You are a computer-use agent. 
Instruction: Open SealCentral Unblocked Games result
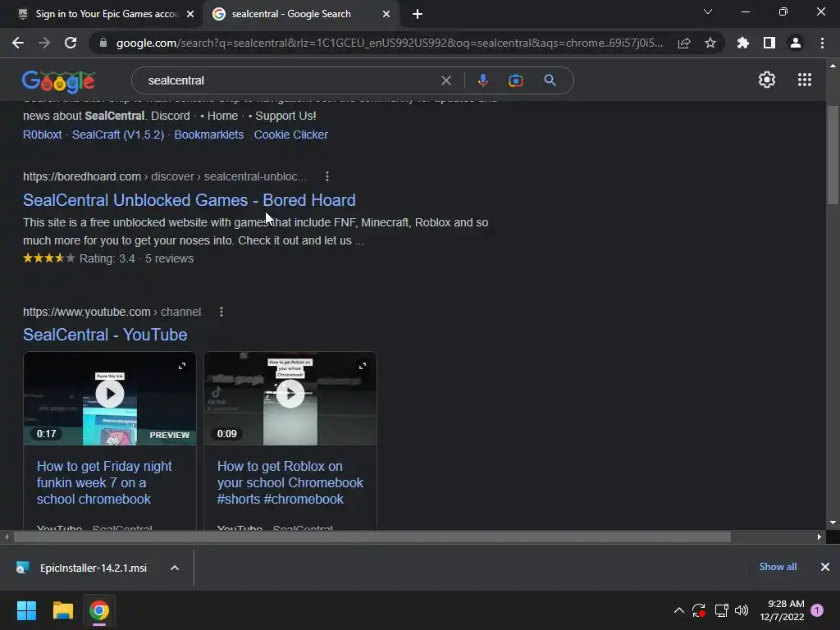pyautogui.click(x=189, y=200)
